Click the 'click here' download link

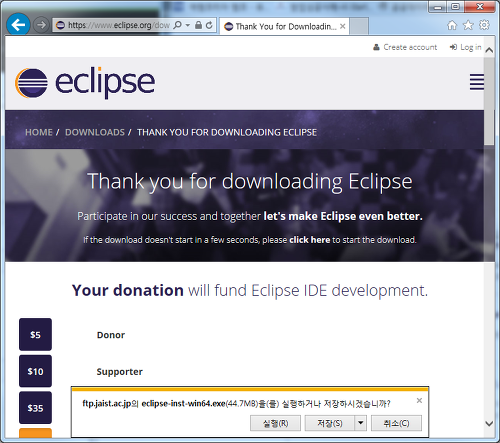pyautogui.click(x=310, y=240)
